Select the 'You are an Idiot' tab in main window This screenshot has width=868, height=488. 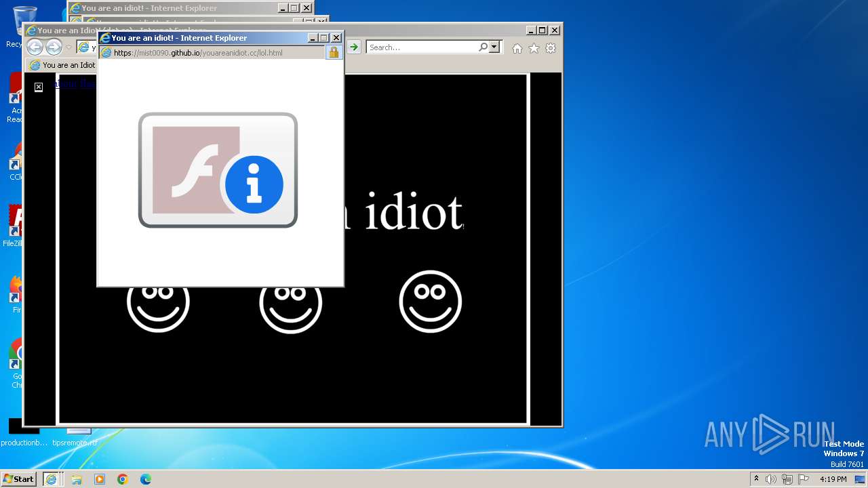pos(62,65)
